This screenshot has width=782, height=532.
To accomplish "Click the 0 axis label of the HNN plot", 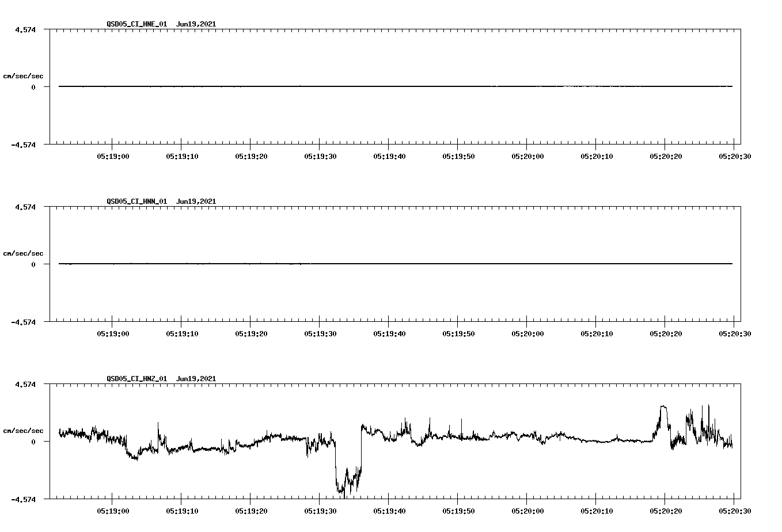I will [x=33, y=265].
